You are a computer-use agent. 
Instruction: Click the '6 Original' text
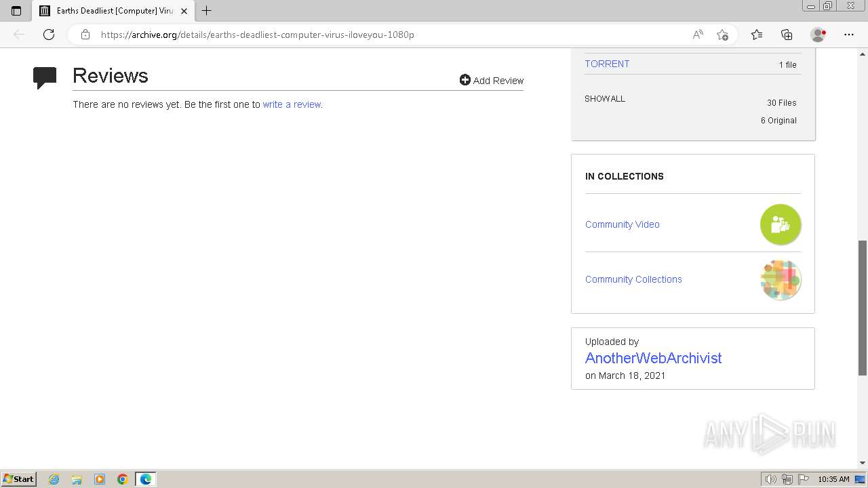[x=778, y=121]
